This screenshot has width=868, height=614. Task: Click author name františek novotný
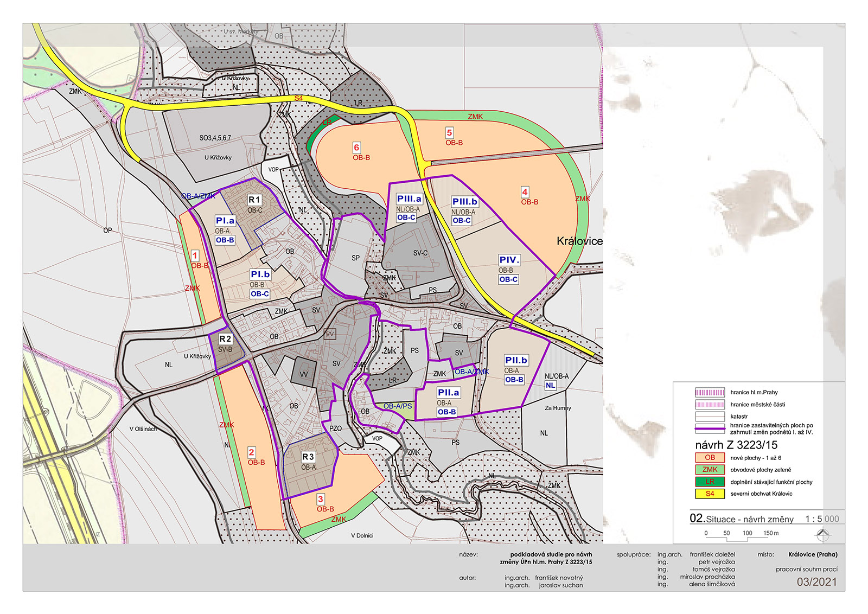[x=559, y=578]
